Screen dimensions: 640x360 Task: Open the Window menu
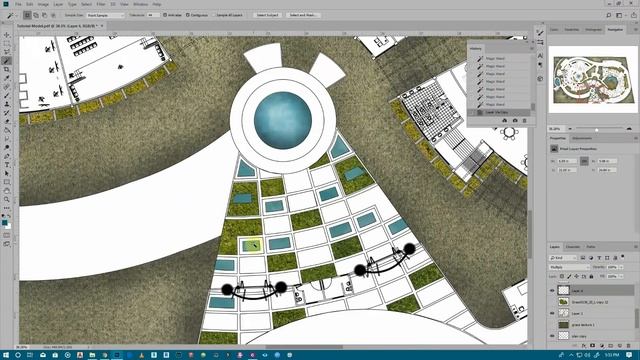point(140,4)
